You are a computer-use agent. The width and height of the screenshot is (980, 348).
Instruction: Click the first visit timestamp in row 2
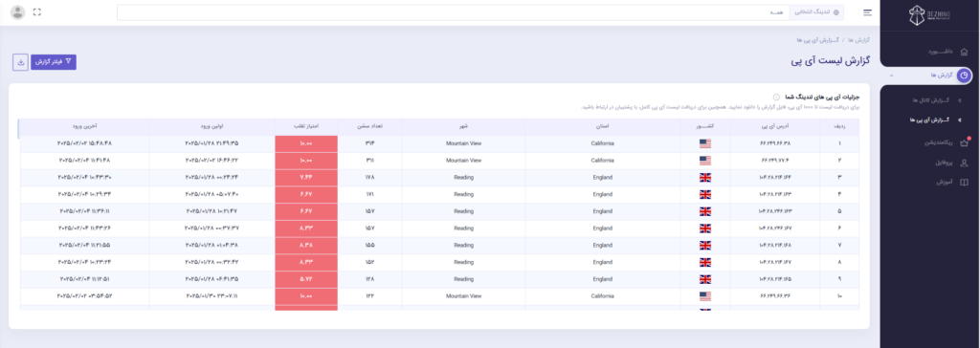pos(212,161)
